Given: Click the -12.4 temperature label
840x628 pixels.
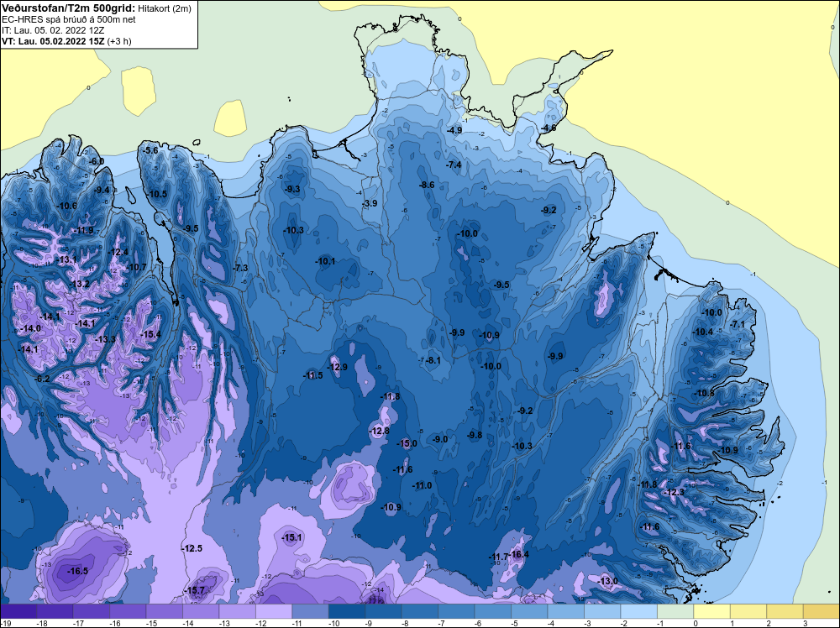Looking at the screenshot, I should tap(118, 252).
